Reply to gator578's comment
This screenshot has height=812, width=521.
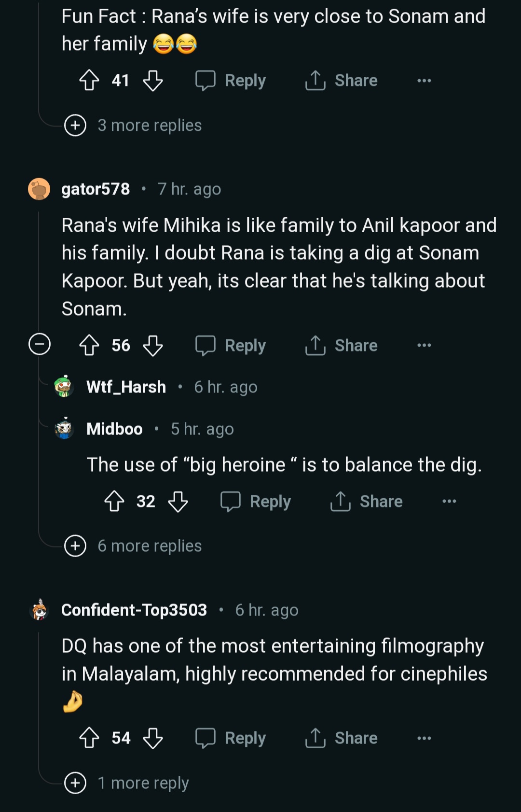(231, 346)
